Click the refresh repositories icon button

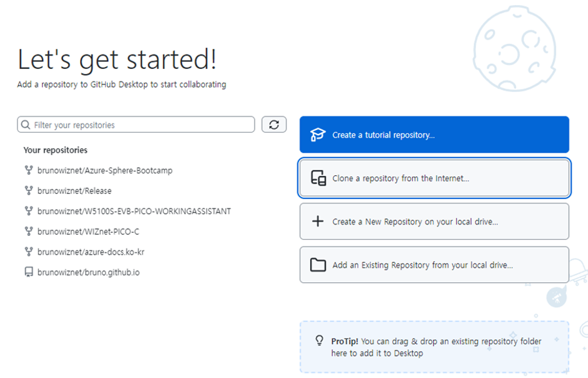(274, 125)
